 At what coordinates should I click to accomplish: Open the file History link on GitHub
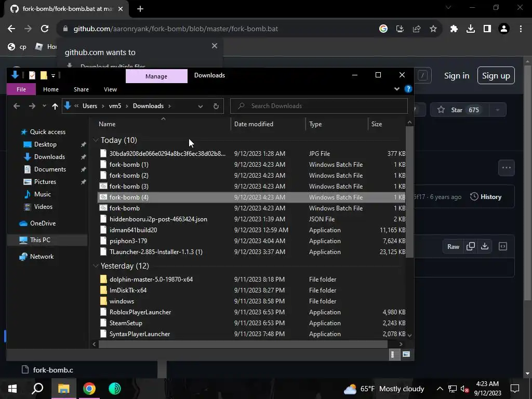coord(486,197)
